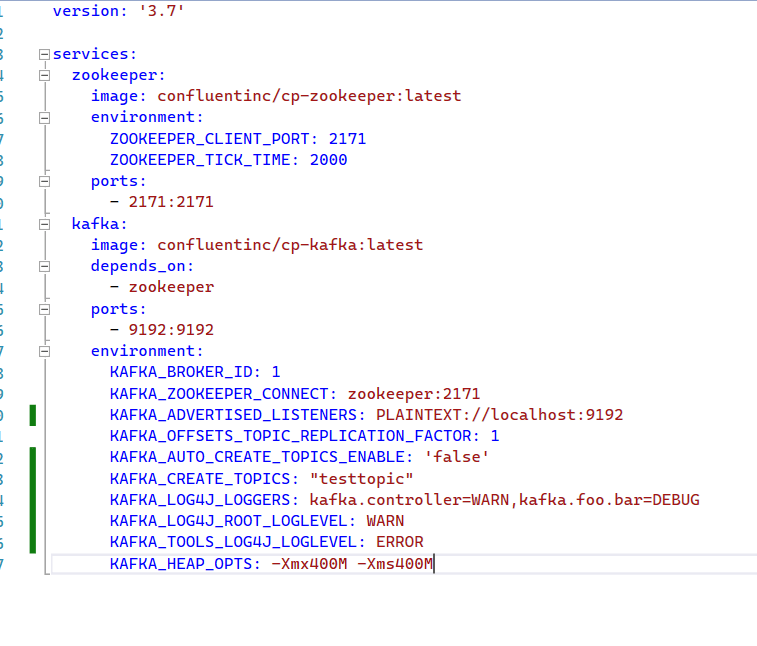The width and height of the screenshot is (757, 646).
Task: Click KAFKA_TOOLS_LOG4J_LOGLEVEL ERROR value
Action: pyautogui.click(x=400, y=542)
